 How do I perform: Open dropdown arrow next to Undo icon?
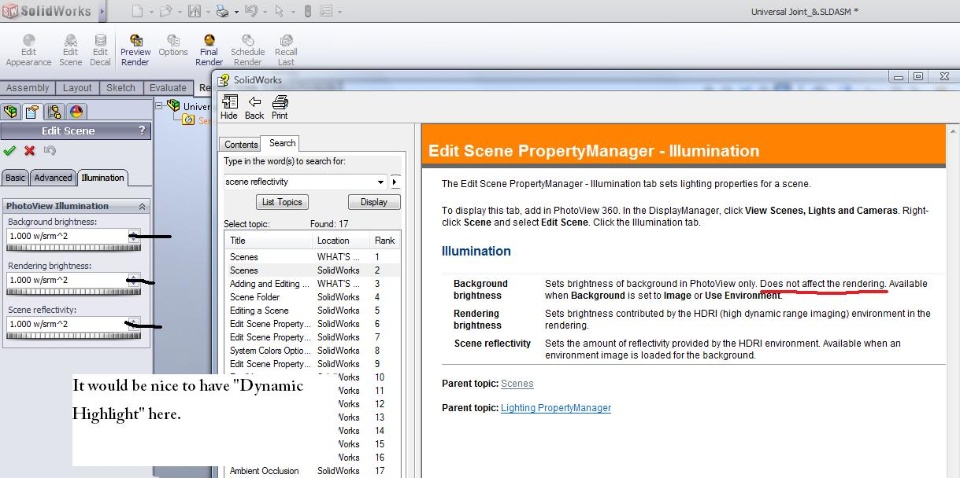(265, 12)
